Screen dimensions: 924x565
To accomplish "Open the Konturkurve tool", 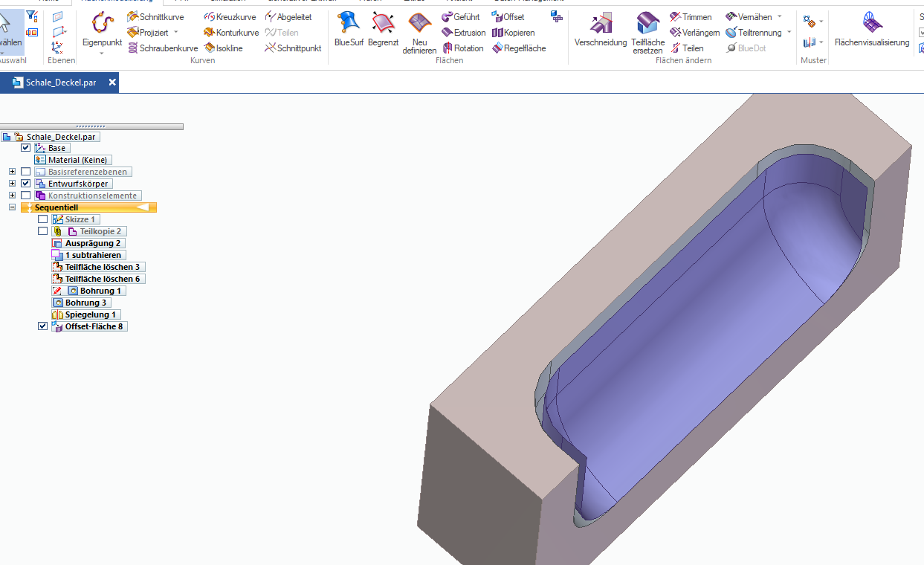I will coord(231,33).
